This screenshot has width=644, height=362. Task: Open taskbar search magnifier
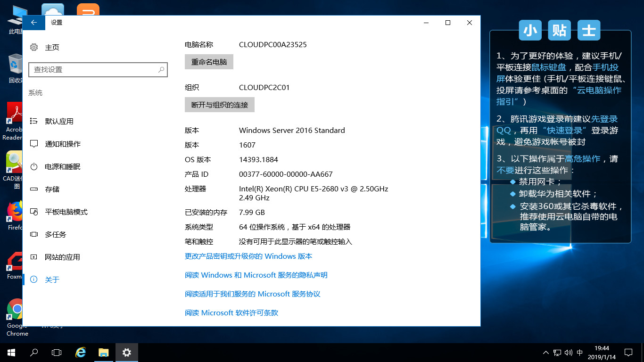click(x=34, y=353)
